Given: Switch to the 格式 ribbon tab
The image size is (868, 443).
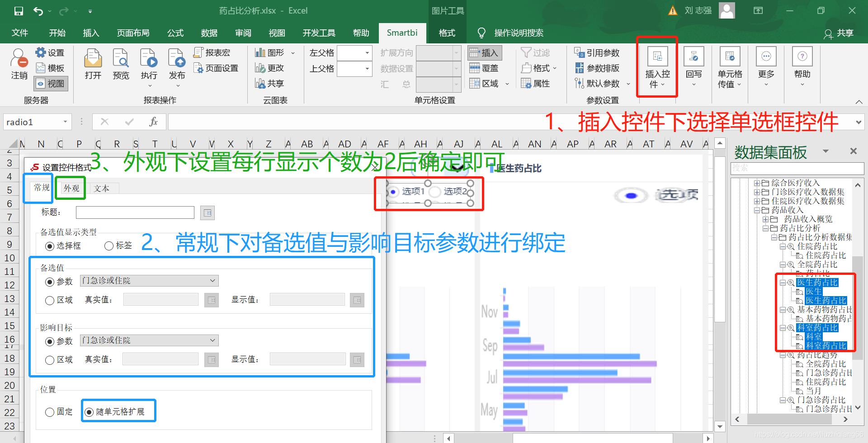Looking at the screenshot, I should click(x=447, y=33).
